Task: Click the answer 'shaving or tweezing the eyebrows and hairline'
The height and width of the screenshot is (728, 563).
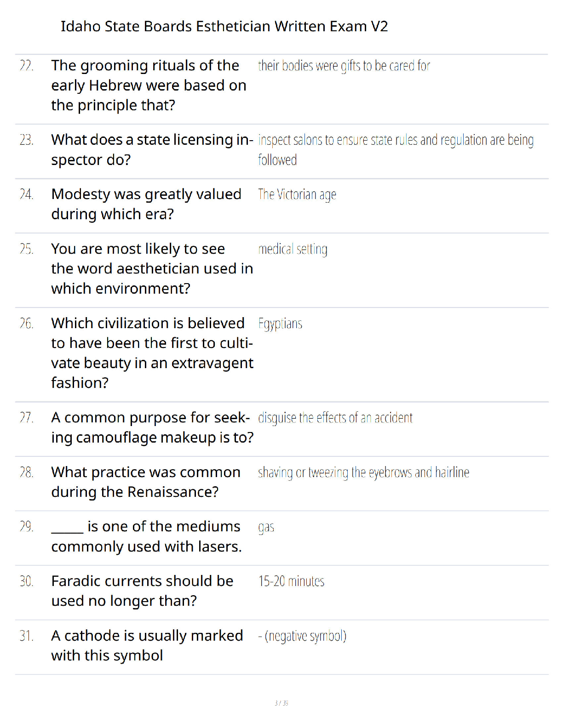Action: click(363, 472)
